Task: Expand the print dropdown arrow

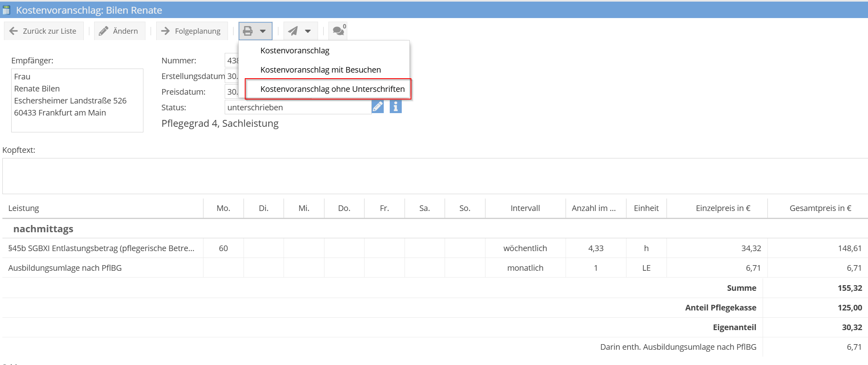Action: 263,31
